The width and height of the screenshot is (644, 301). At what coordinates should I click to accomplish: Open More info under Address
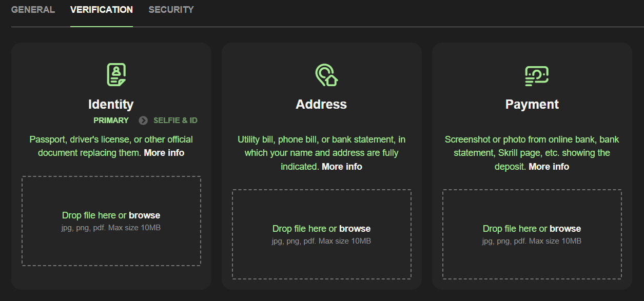(x=342, y=166)
